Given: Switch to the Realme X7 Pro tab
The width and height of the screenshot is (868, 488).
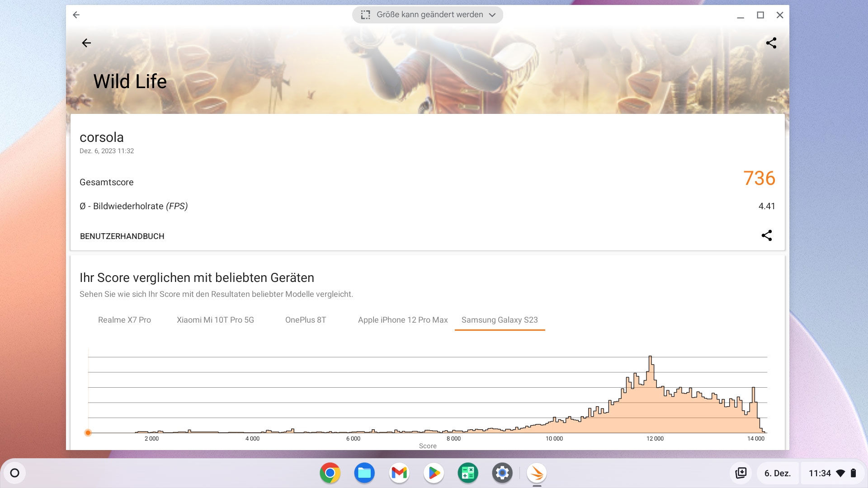Looking at the screenshot, I should click(124, 320).
